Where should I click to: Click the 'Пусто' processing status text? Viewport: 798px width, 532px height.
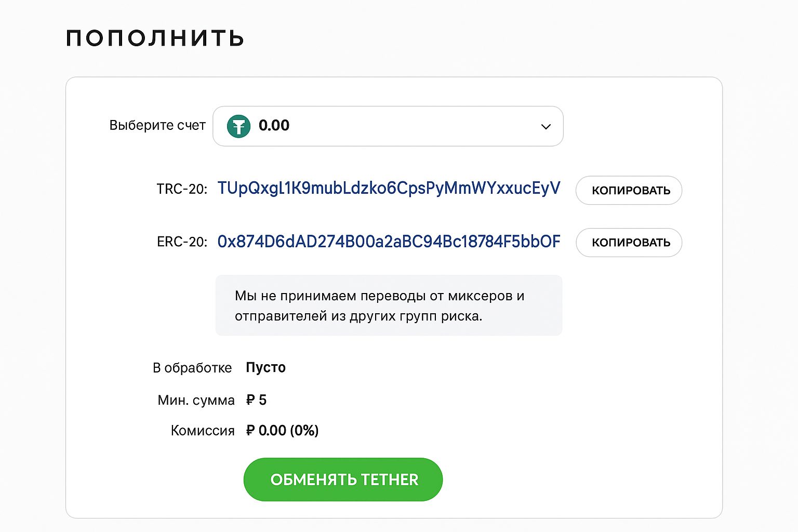265,368
